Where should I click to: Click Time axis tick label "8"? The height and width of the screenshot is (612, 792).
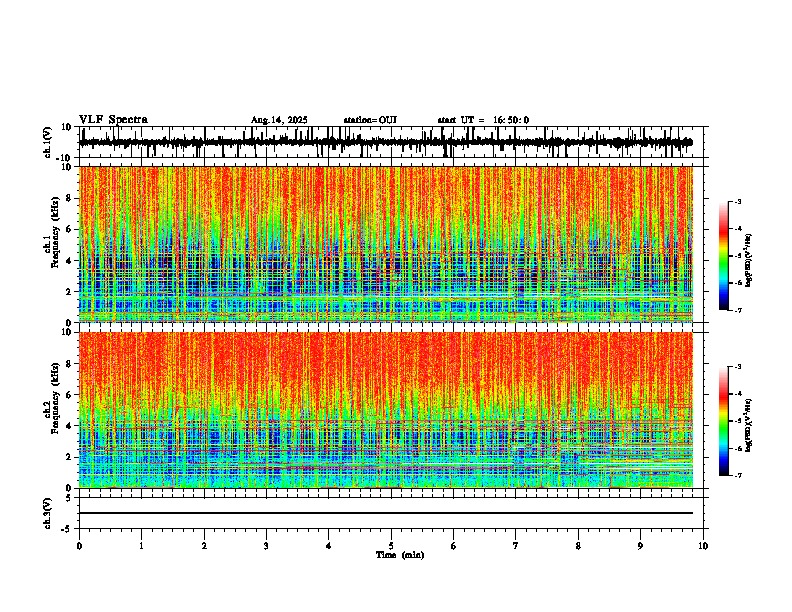click(578, 546)
